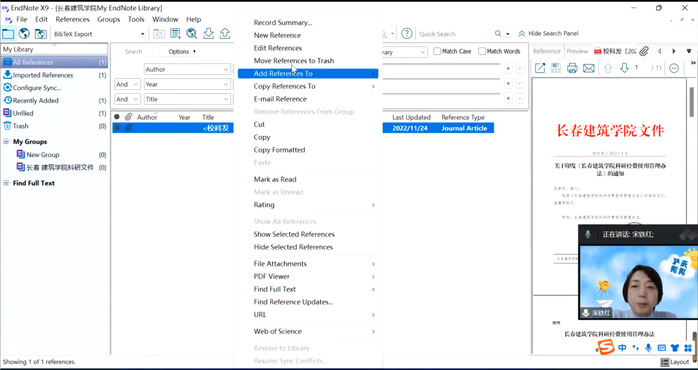Select Local Library Mode folder icon

click(8, 34)
